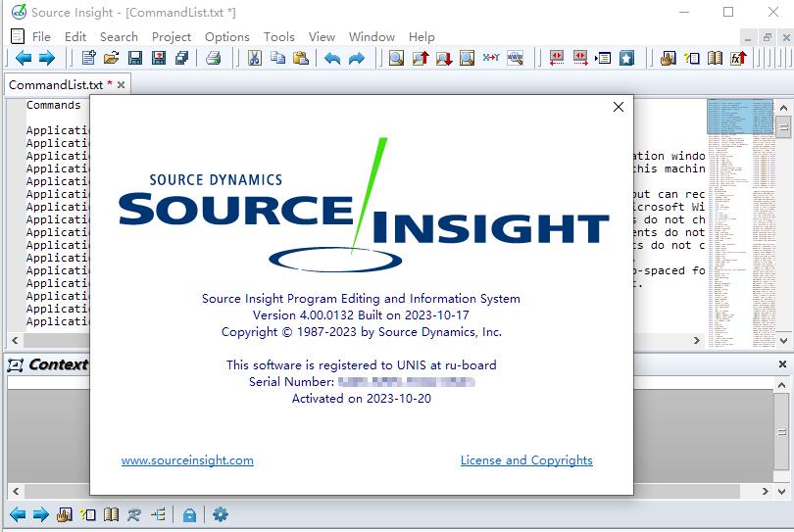
Task: Click the Open file folder icon
Action: click(112, 58)
